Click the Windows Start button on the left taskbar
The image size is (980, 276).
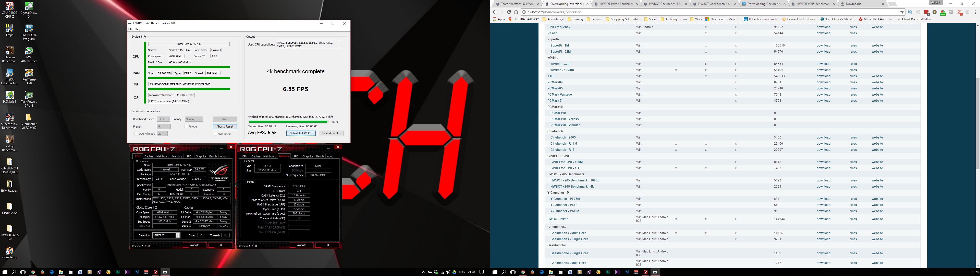click(5, 272)
